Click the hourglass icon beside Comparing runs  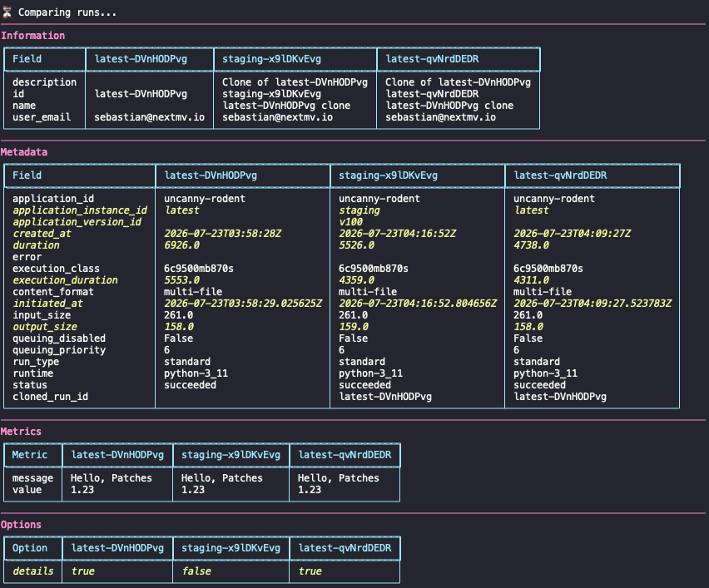click(x=7, y=12)
